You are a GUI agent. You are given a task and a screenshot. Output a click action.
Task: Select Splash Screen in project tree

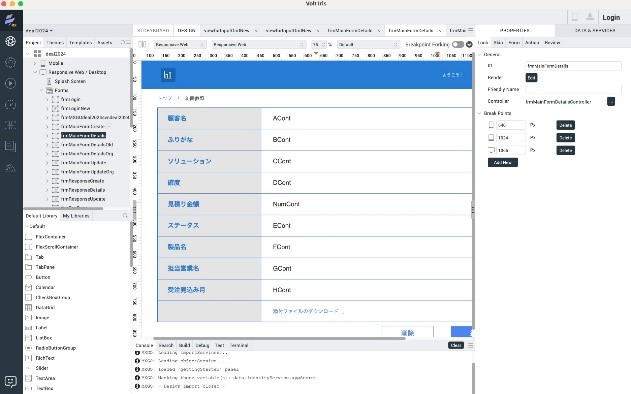point(70,81)
